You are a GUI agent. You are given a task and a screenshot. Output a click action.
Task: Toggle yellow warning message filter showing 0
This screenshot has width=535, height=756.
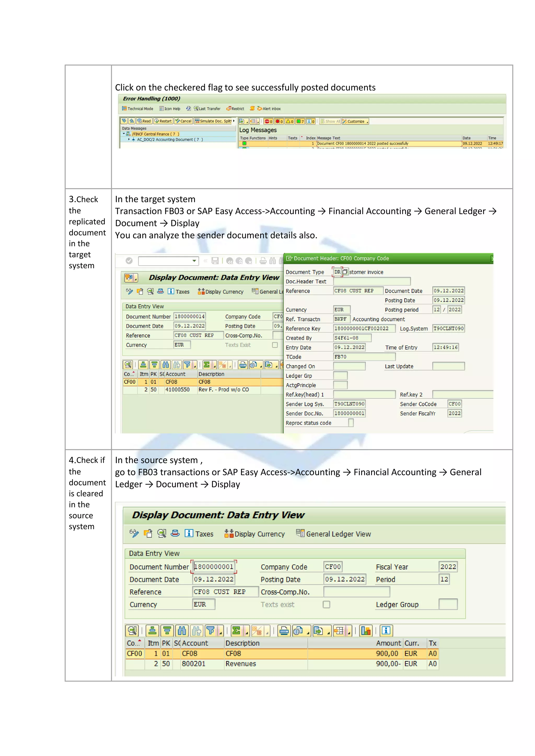pyautogui.click(x=289, y=121)
